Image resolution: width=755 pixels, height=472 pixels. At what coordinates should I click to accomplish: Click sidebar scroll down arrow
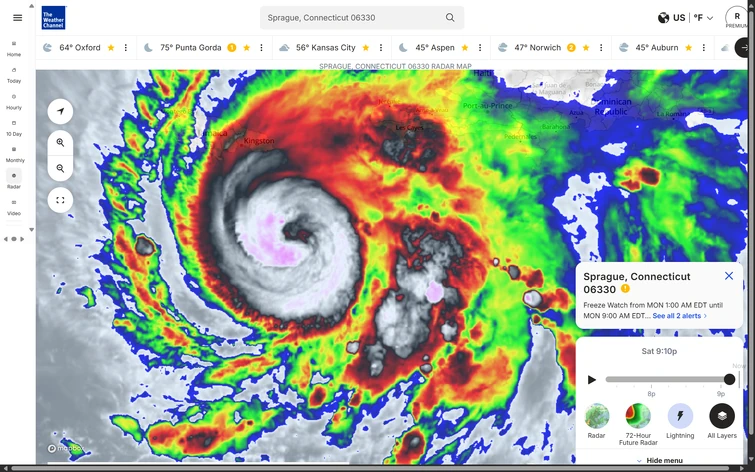[31, 230]
